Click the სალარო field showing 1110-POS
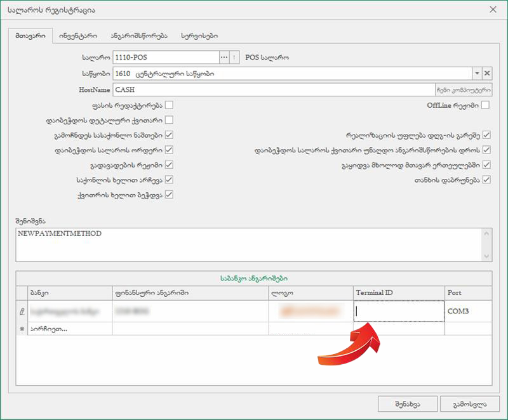 coord(166,58)
